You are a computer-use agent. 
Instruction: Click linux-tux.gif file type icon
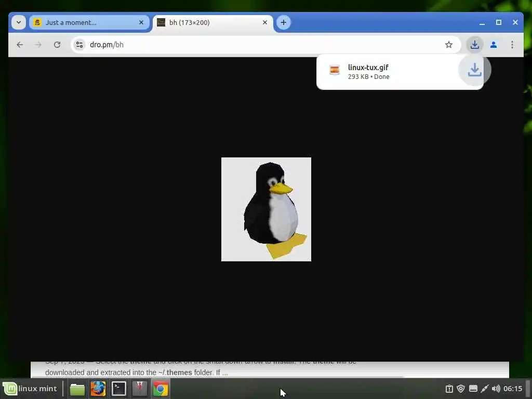335,70
